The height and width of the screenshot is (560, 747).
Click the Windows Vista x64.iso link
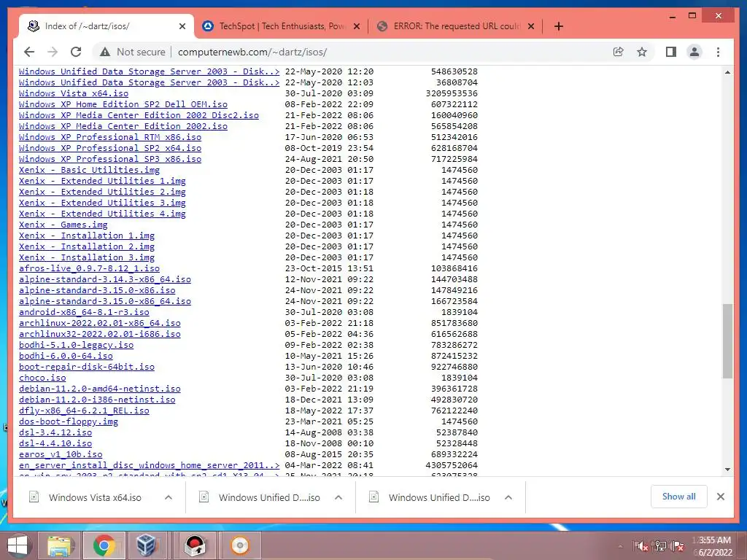pos(74,93)
